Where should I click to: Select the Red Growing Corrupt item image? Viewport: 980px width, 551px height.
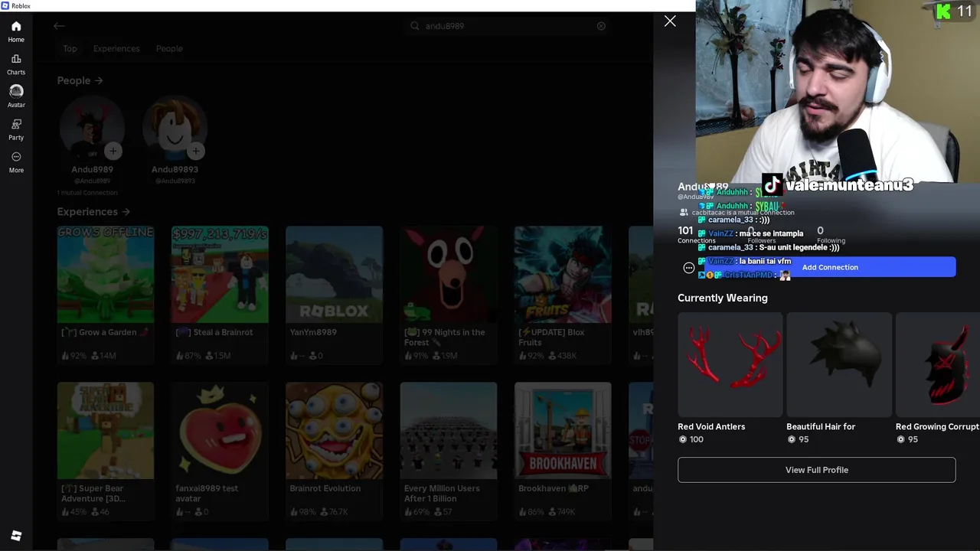pyautogui.click(x=938, y=365)
